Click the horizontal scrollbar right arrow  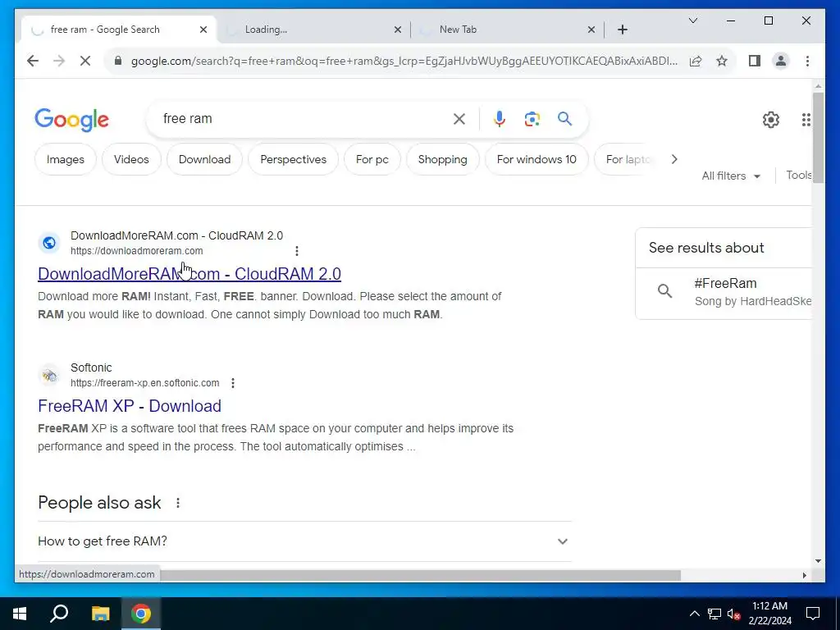pos(804,575)
